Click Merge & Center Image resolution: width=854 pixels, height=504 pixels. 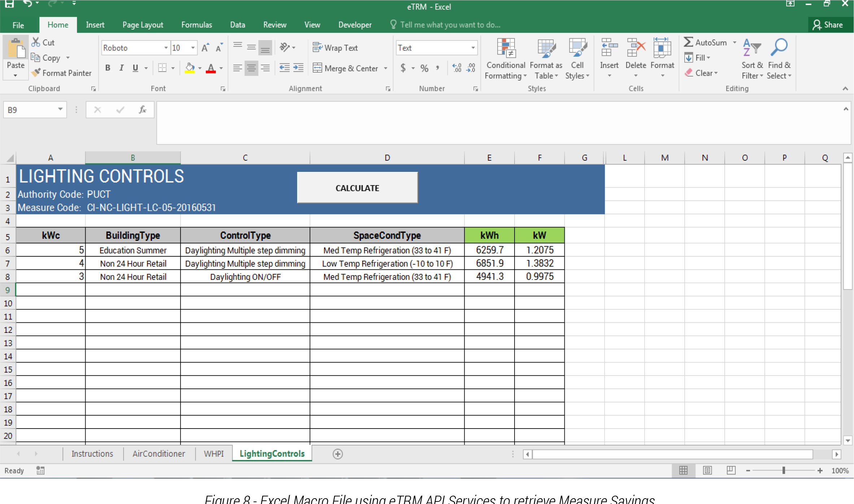pyautogui.click(x=346, y=68)
